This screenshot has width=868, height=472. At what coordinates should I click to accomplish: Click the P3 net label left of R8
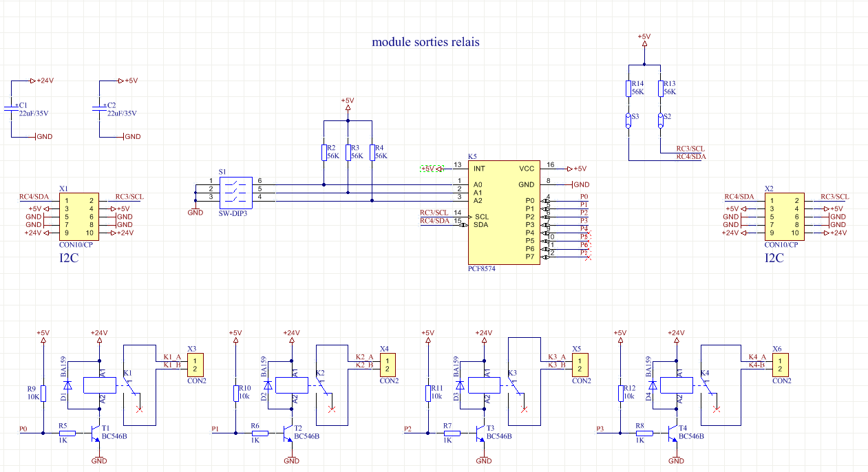point(601,429)
